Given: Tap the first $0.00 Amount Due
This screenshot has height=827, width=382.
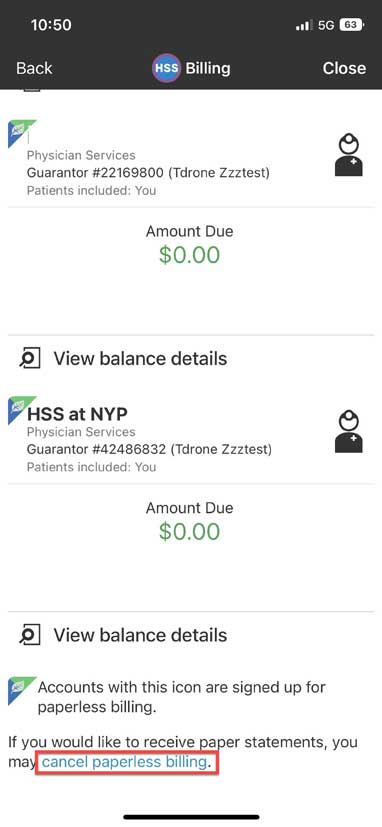Looking at the screenshot, I should tap(189, 255).
